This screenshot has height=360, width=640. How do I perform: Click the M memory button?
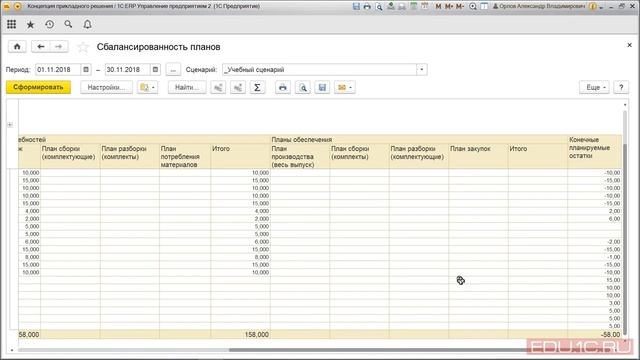[438, 6]
